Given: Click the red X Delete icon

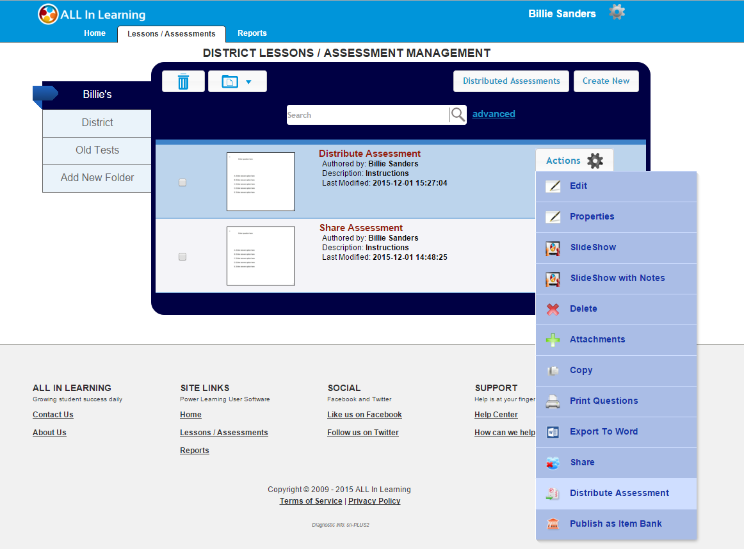Looking at the screenshot, I should [553, 309].
